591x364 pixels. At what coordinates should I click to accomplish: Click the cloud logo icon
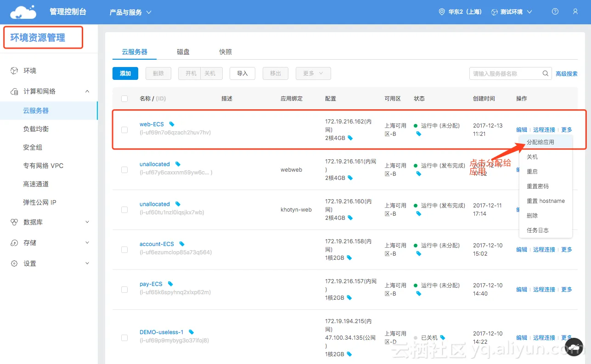pos(23,12)
